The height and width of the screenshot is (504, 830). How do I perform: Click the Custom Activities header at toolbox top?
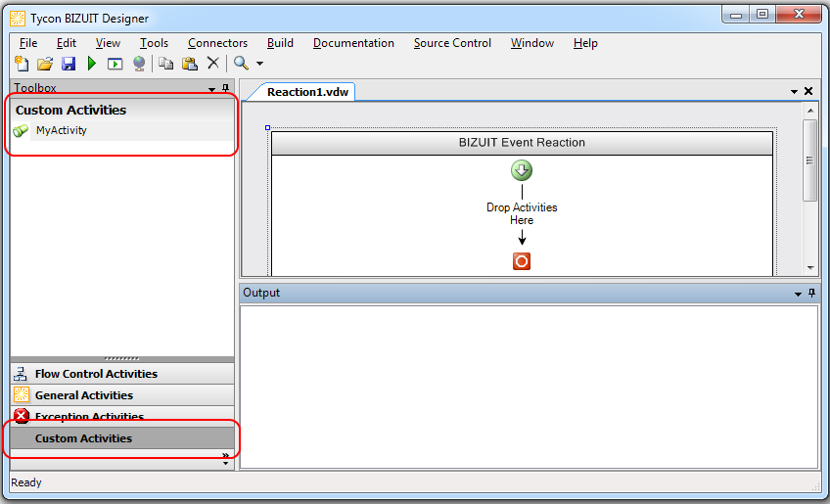pyautogui.click(x=122, y=110)
